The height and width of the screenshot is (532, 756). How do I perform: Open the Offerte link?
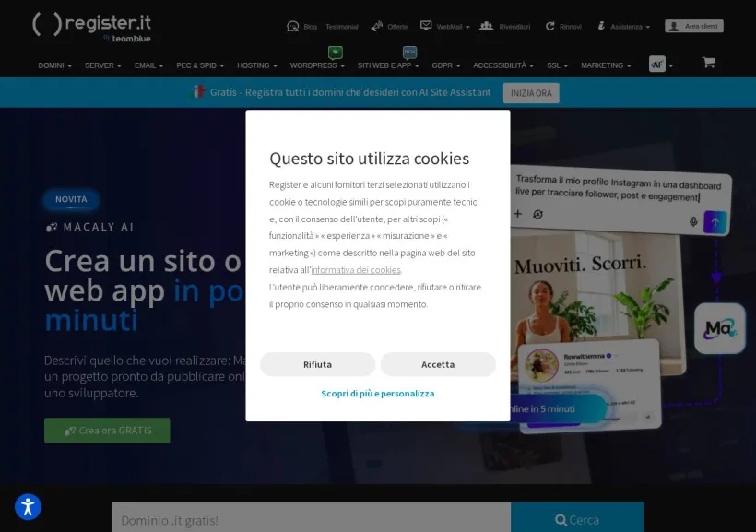click(x=397, y=27)
